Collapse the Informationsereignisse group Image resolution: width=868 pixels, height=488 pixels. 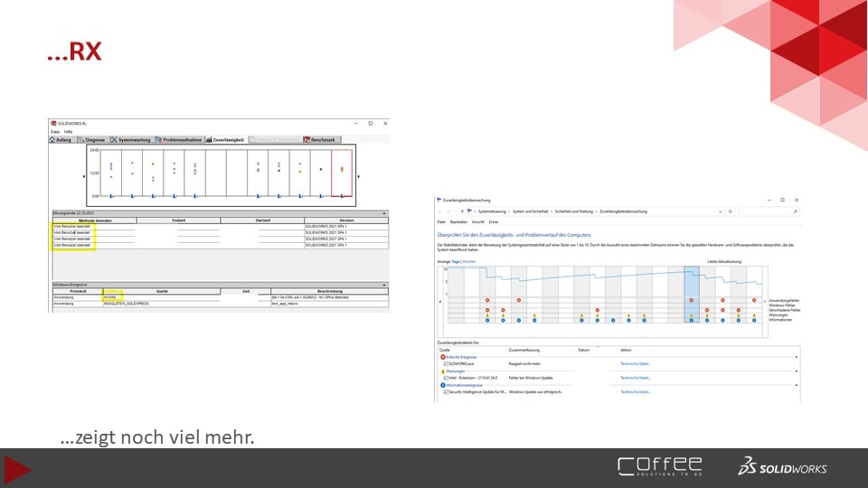(x=797, y=385)
